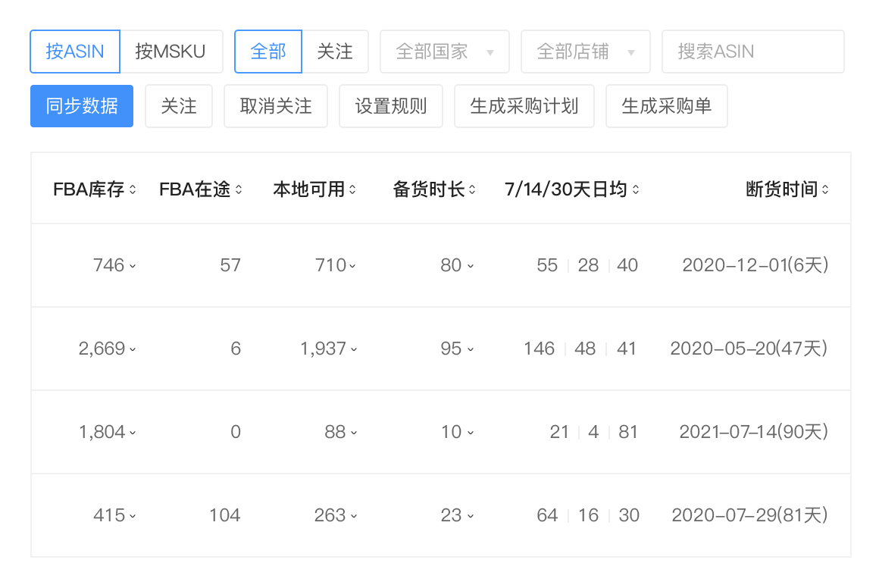Switch to 按ASIN view
Screen dimensions: 879x588
click(x=75, y=52)
